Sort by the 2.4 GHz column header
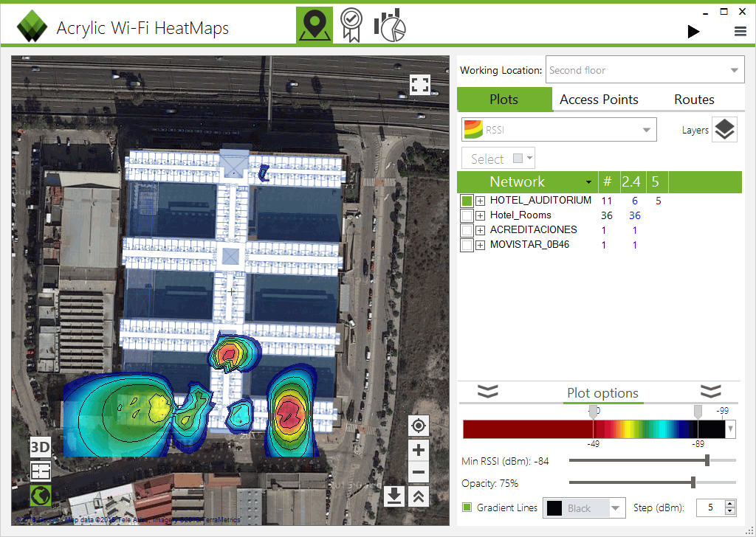Viewport: 756px width, 537px height. tap(631, 182)
